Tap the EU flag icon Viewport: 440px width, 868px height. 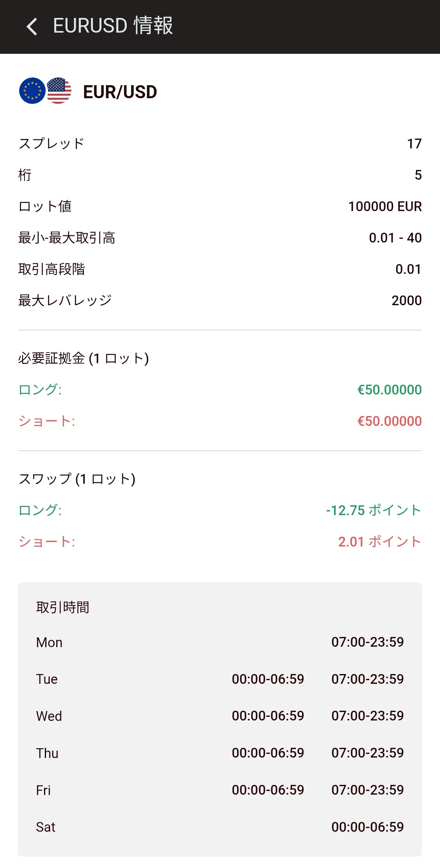tap(32, 90)
